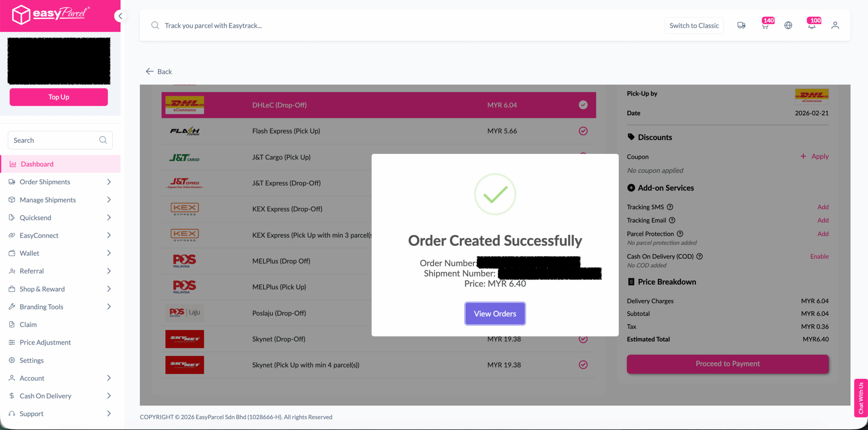868x430 pixels.
Task: Click the Chat With Us tab
Action: tap(861, 398)
